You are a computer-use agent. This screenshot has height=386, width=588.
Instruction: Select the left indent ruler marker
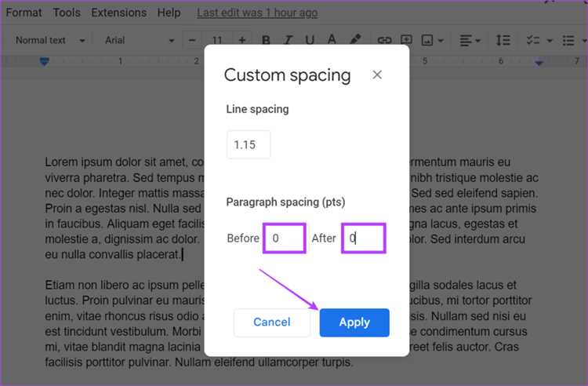(44, 61)
